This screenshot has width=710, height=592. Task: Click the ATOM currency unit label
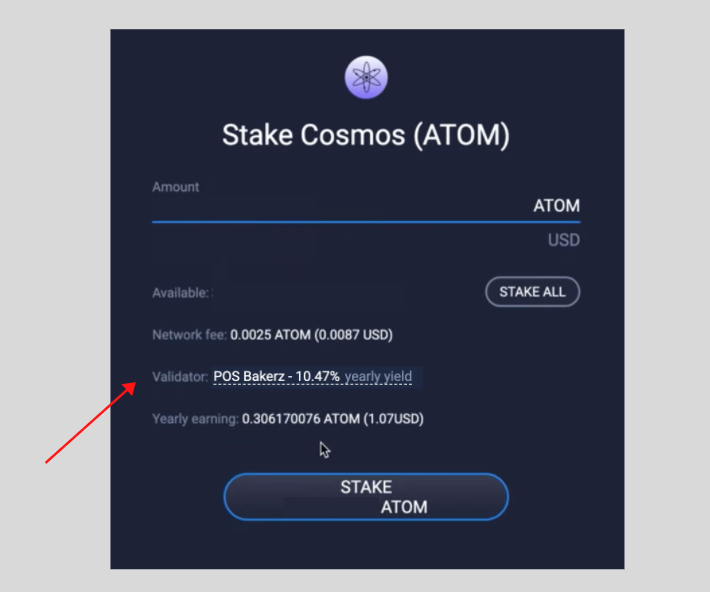[556, 206]
